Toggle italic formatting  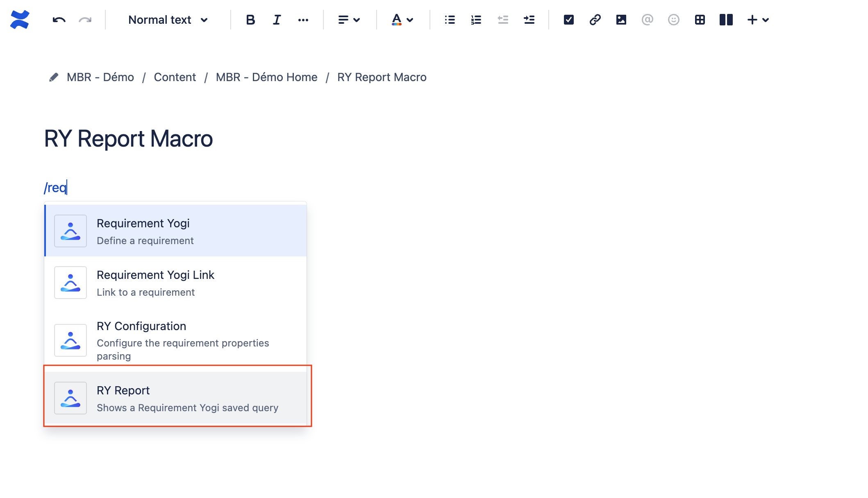277,19
